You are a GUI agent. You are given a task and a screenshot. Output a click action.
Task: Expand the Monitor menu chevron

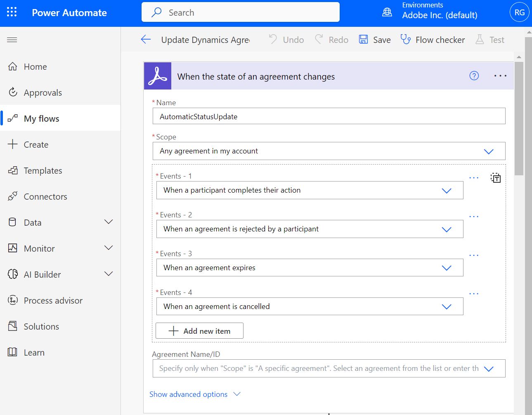click(109, 248)
